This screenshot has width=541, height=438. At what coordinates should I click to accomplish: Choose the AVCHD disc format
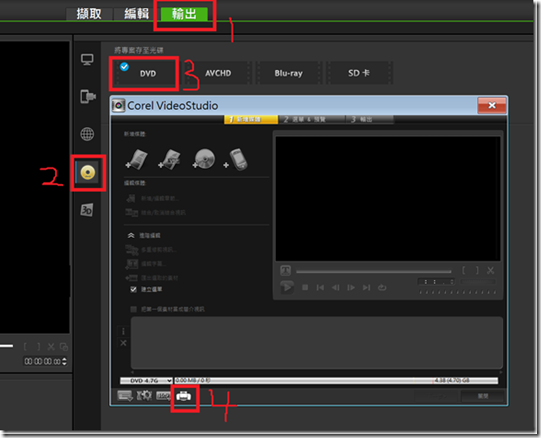(x=218, y=73)
